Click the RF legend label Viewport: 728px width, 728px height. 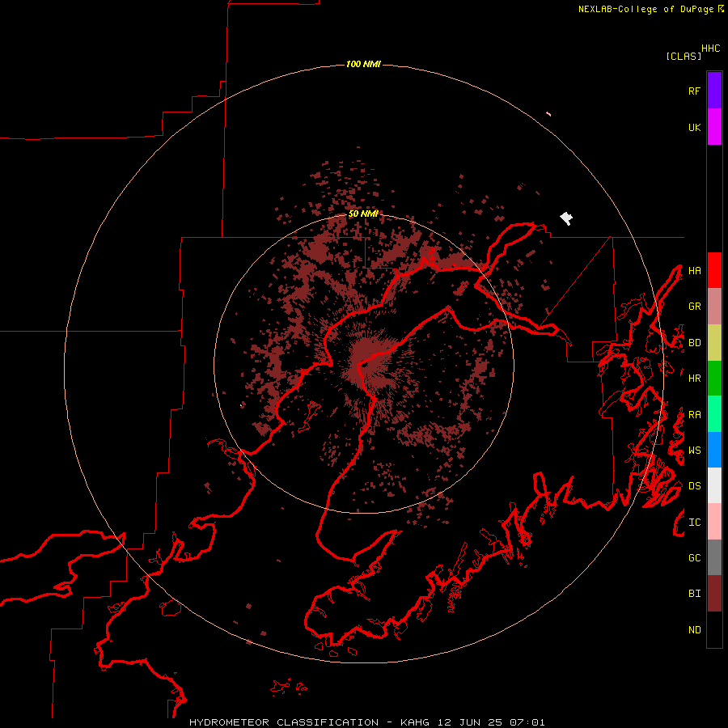point(694,91)
